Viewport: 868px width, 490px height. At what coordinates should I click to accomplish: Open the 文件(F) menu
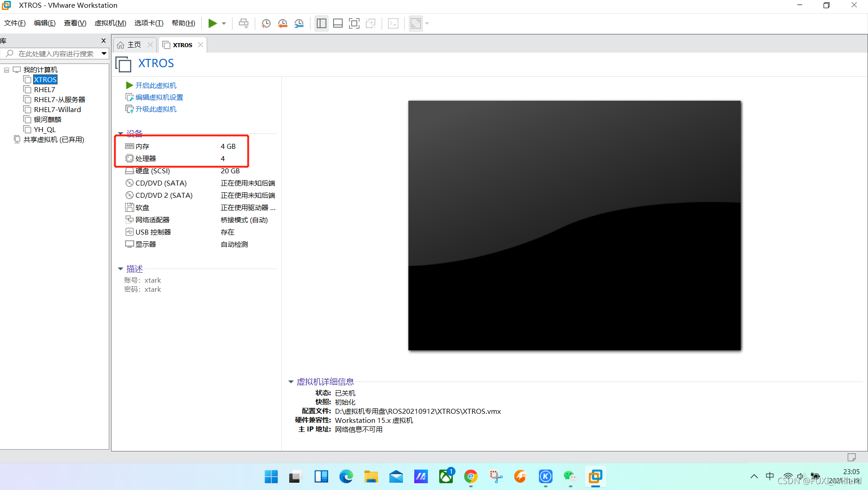pos(15,23)
